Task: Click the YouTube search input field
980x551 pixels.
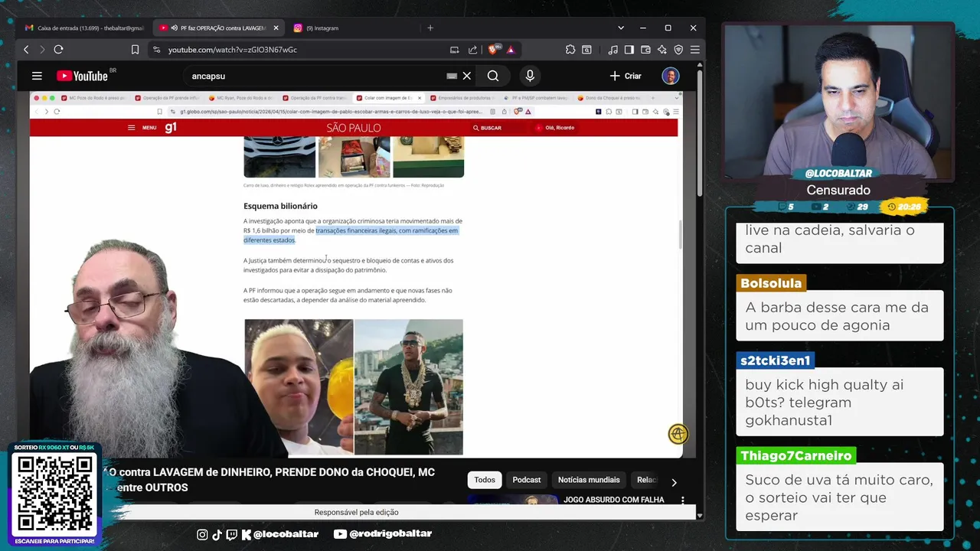Action: coord(318,76)
